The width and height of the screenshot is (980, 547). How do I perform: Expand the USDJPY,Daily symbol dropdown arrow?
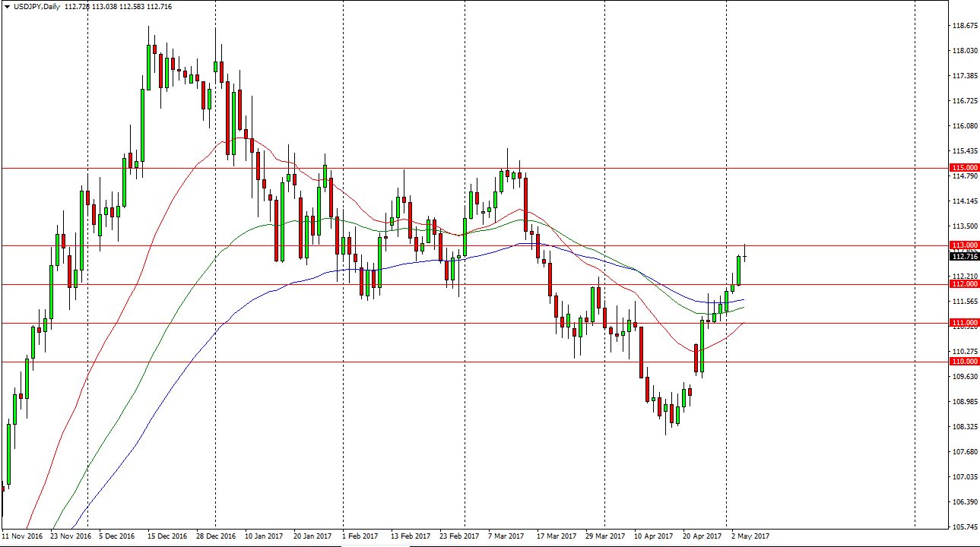pyautogui.click(x=6, y=6)
